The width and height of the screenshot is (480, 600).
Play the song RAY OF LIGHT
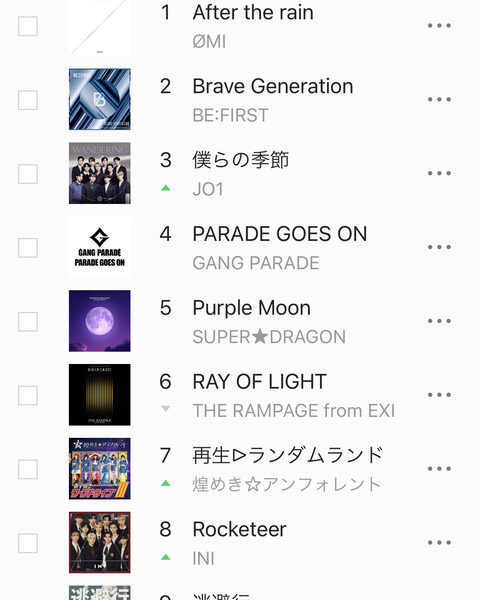[x=260, y=382]
